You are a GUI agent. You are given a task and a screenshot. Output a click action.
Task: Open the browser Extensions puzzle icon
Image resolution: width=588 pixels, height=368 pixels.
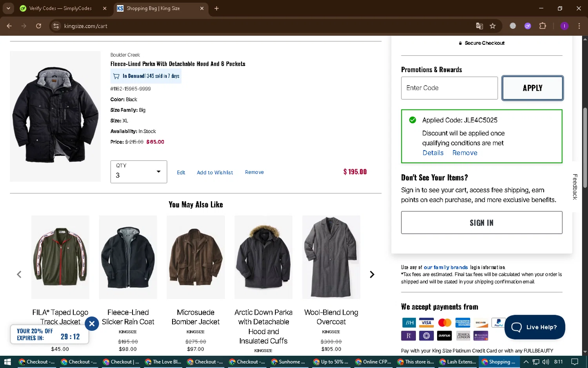[x=543, y=26]
